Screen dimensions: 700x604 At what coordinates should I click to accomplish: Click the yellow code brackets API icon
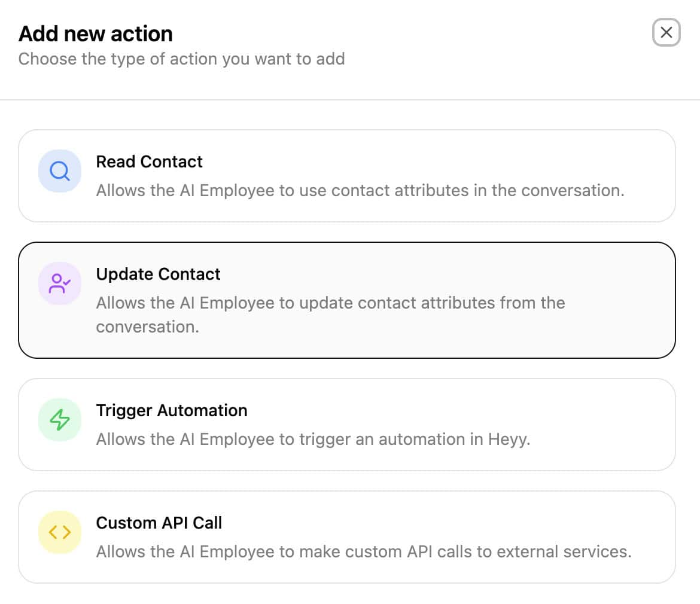click(60, 532)
